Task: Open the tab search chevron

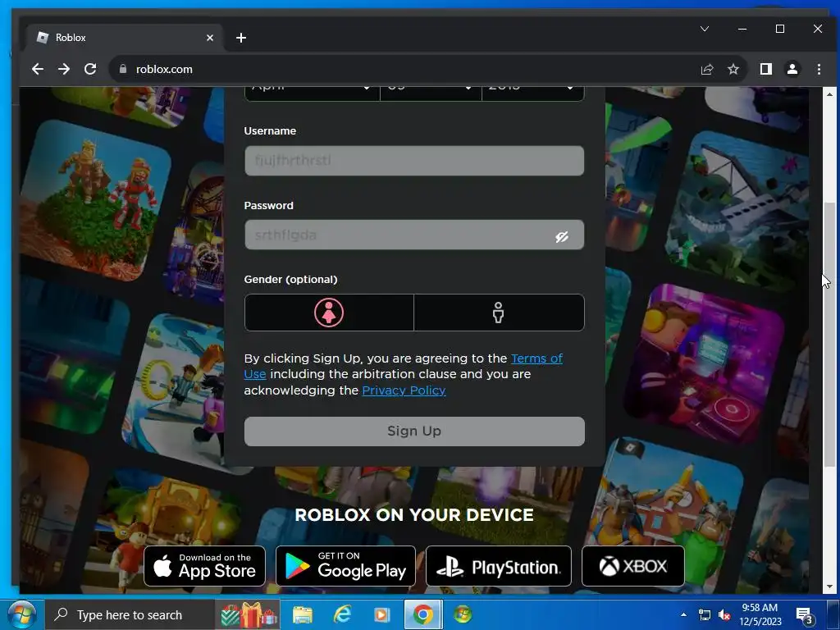Action: 705,29
